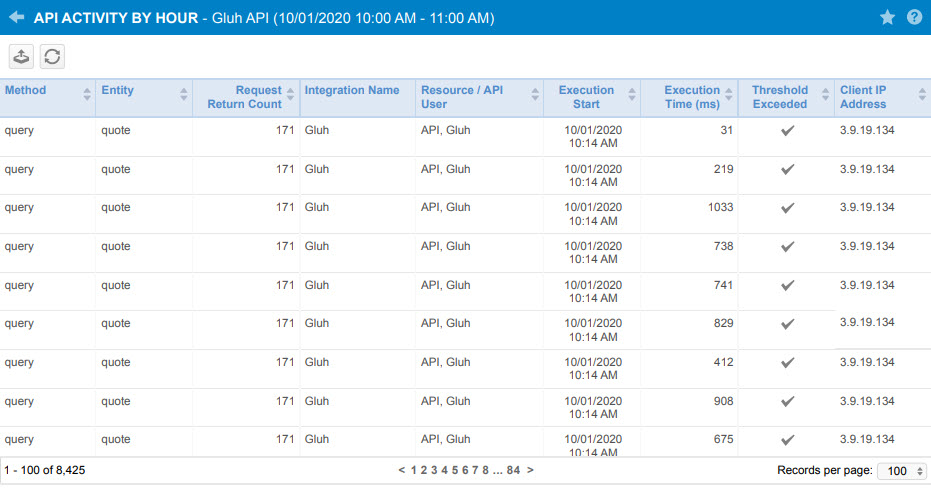This screenshot has height=489, width=931.
Task: Click Threshold Exceeded checkmark for 31 ms row
Action: pos(787,131)
